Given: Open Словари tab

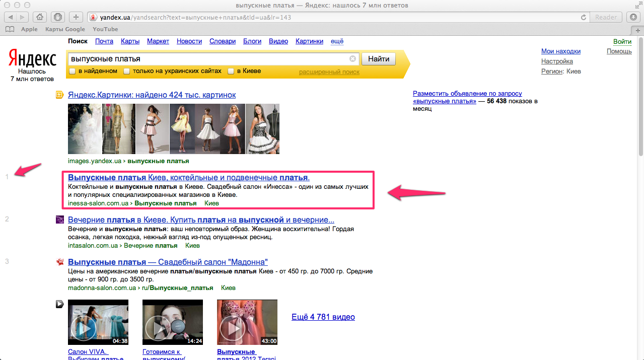Looking at the screenshot, I should pyautogui.click(x=223, y=41).
